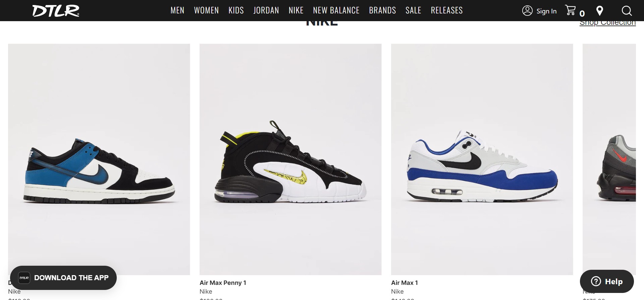Click the store locator pin icon

[x=600, y=11]
